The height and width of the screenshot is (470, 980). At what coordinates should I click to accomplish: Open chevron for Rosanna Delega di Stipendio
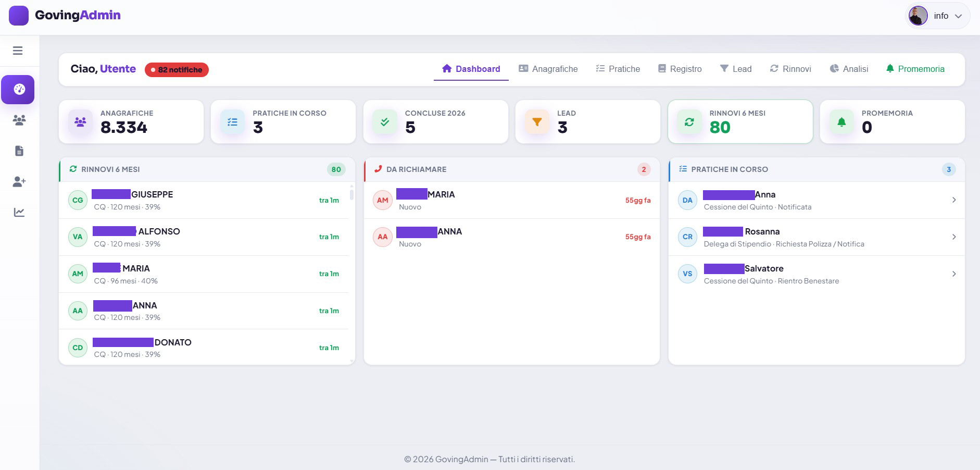click(954, 237)
